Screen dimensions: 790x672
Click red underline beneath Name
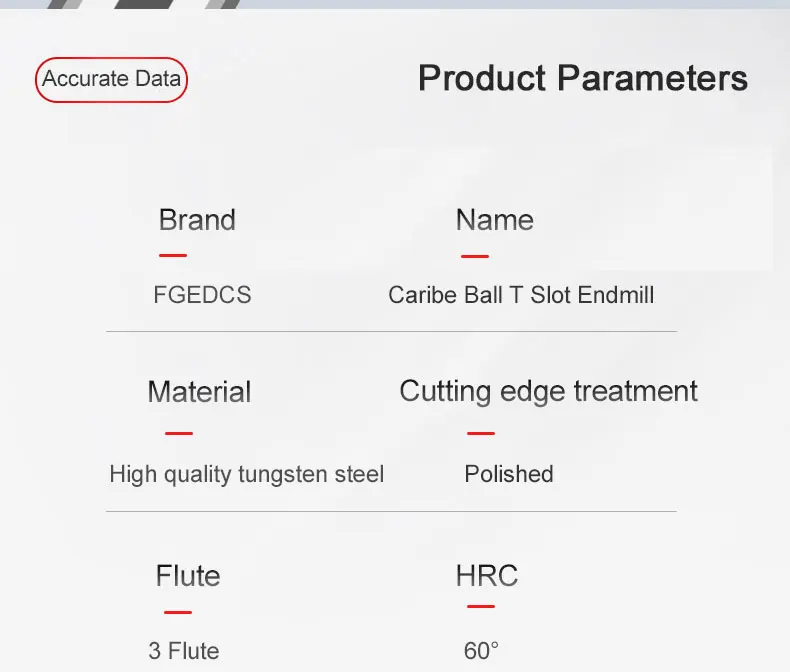point(474,256)
